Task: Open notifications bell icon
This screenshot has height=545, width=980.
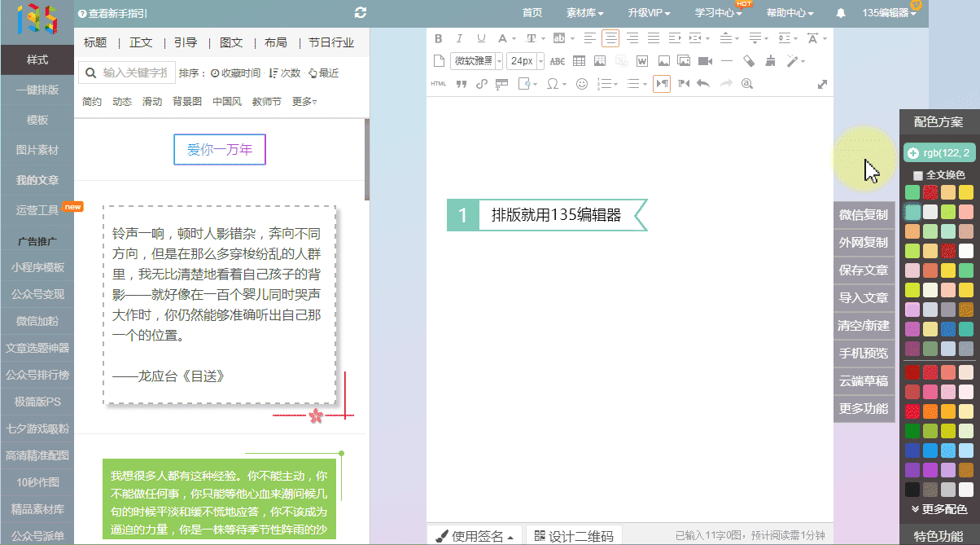Action: click(841, 13)
